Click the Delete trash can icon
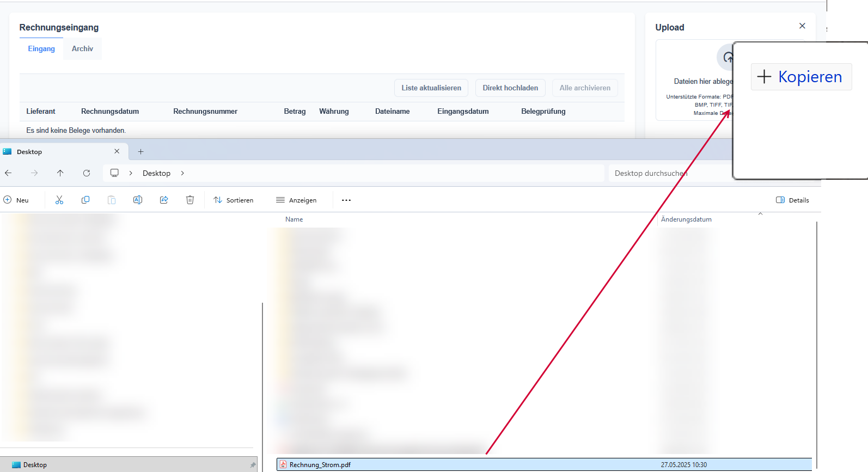 tap(190, 200)
